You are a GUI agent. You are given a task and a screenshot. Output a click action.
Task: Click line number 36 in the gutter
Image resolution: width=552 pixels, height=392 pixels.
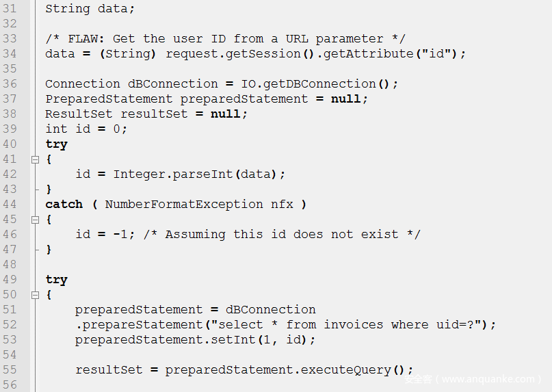coord(10,84)
